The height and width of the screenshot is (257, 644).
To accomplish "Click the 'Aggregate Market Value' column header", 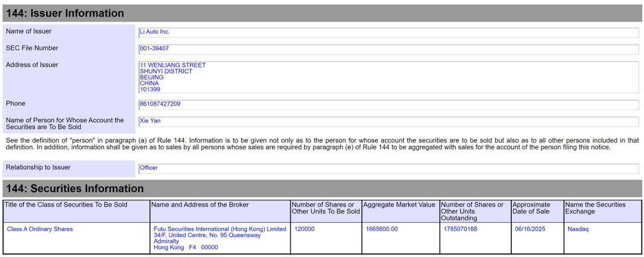I will tap(400, 211).
